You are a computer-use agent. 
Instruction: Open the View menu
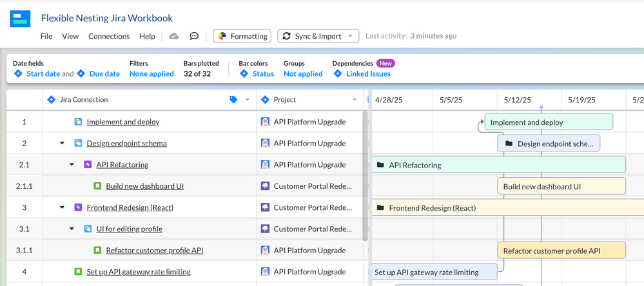point(70,36)
